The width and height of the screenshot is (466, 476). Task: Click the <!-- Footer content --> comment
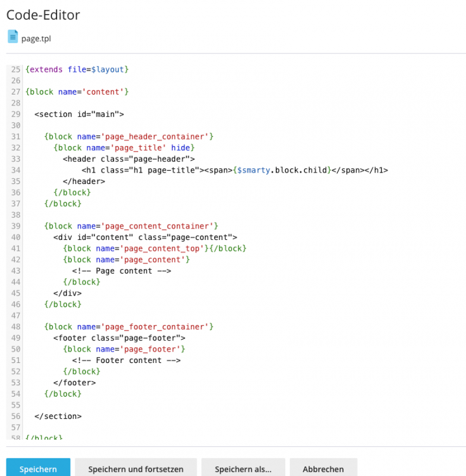pos(126,360)
